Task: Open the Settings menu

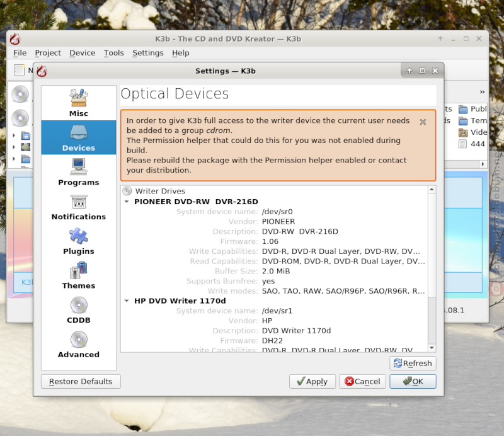Action: tap(148, 53)
